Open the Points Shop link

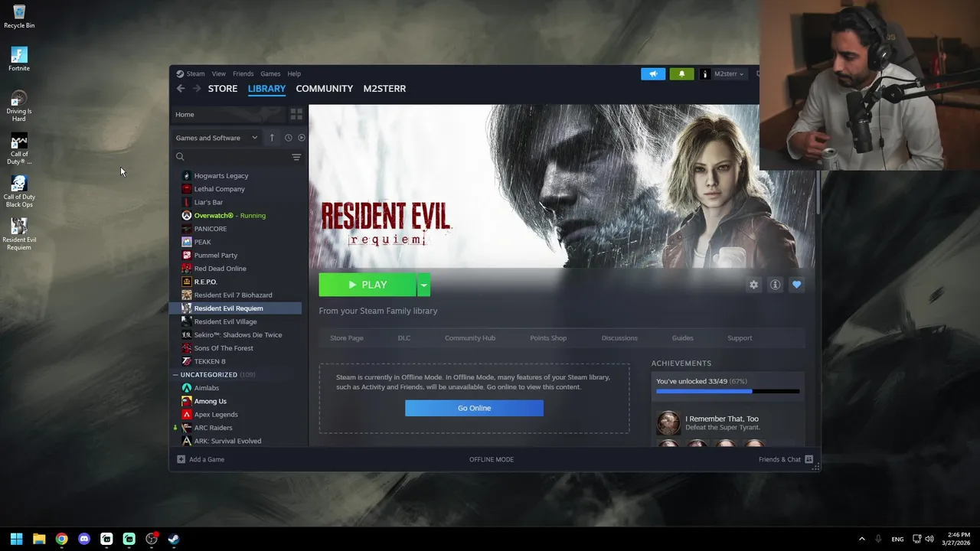(x=548, y=338)
